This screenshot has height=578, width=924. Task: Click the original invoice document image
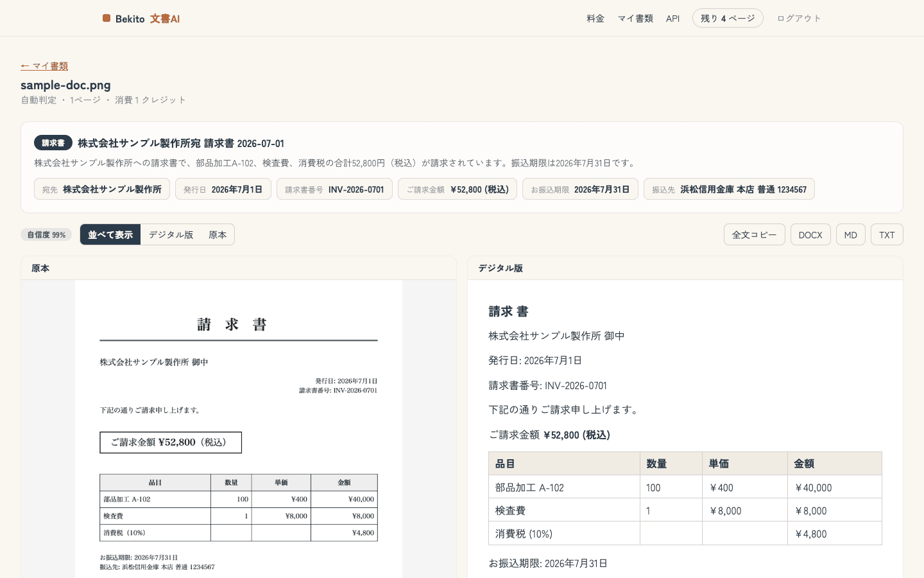pos(239,429)
